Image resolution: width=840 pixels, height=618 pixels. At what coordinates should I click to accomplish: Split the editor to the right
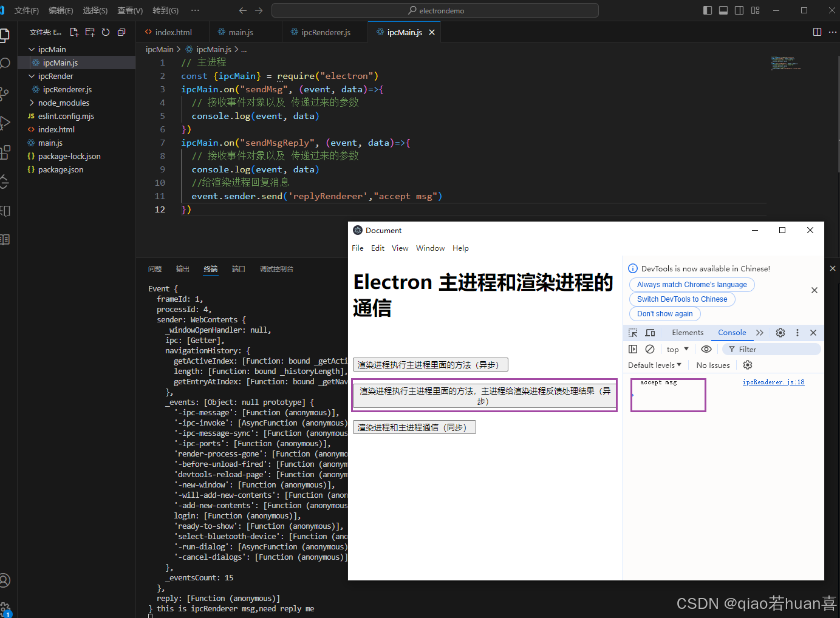tap(817, 32)
